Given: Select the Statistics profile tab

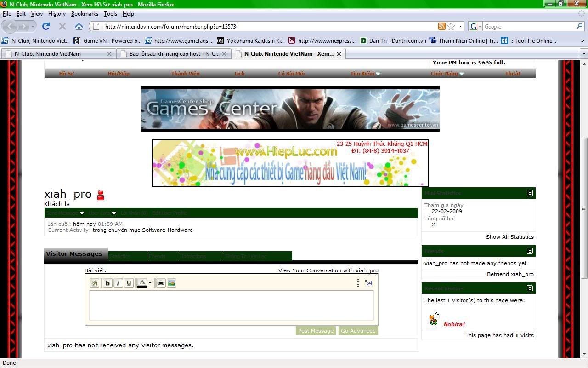Looking at the screenshot, I should tap(127, 256).
